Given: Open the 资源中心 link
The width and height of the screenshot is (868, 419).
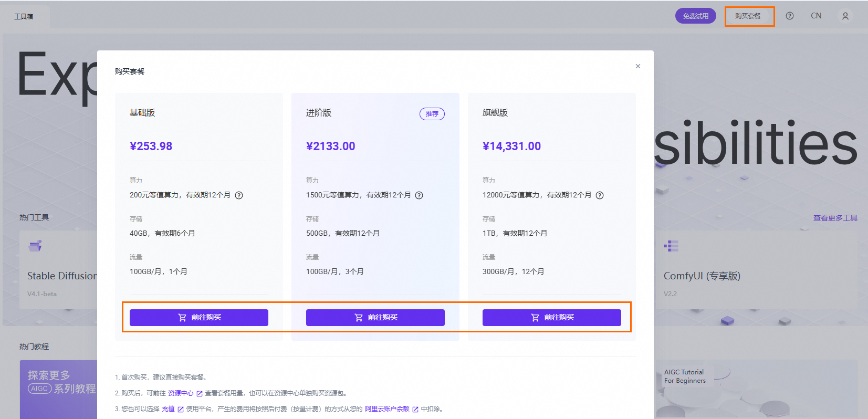Looking at the screenshot, I should tap(181, 393).
